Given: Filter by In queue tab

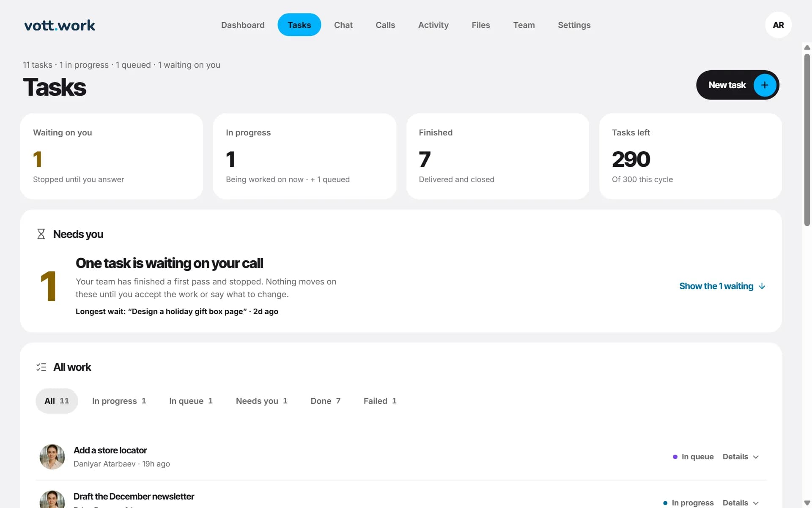Looking at the screenshot, I should [x=191, y=401].
